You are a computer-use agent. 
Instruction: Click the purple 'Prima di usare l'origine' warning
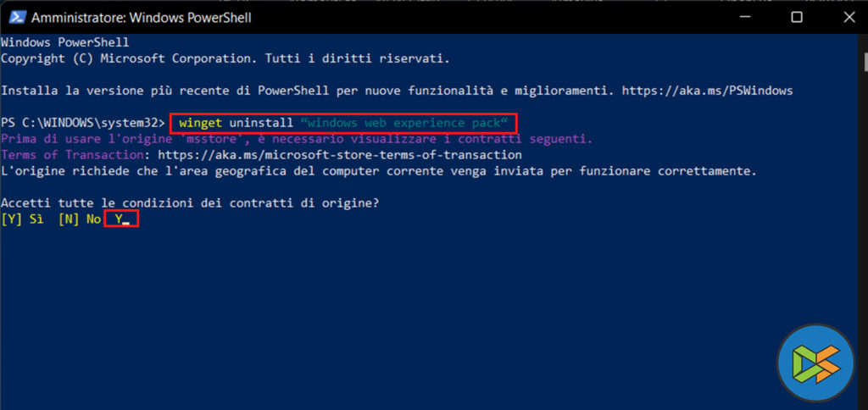click(x=297, y=139)
